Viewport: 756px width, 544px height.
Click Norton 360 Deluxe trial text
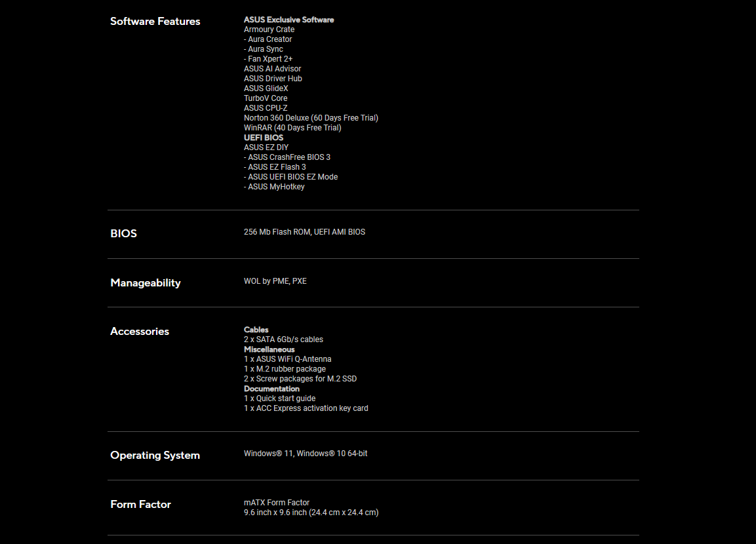coord(311,118)
